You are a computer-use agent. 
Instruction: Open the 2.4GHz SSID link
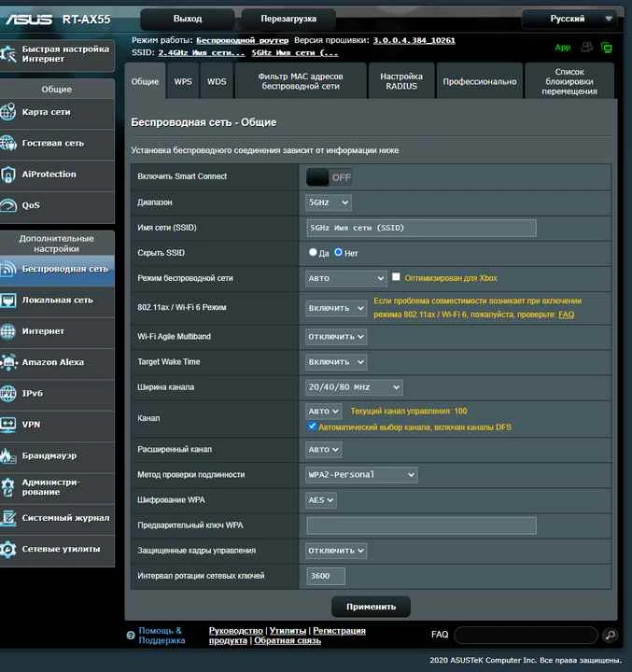coord(202,53)
